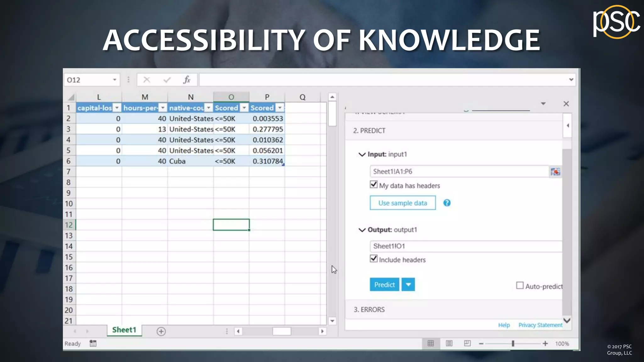Click the tab bar resize dots handle
Image resolution: width=644 pixels, height=362 pixels.
coord(227,331)
